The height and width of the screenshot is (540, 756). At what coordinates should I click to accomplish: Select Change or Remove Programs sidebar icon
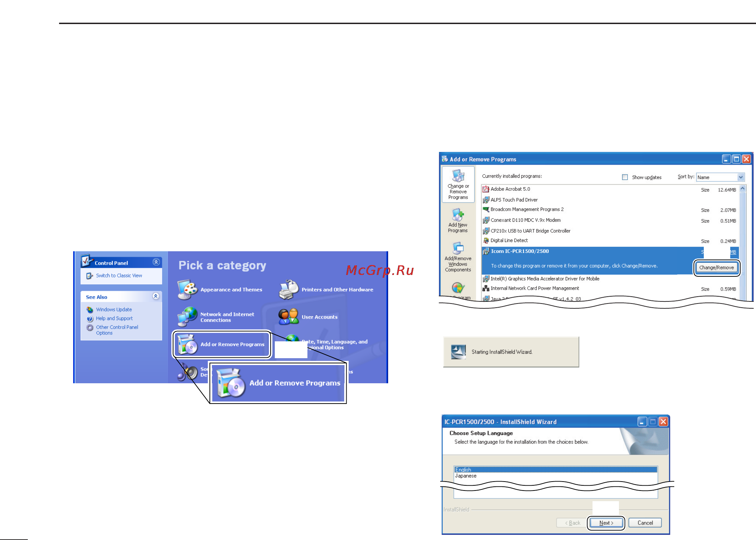pos(458,176)
